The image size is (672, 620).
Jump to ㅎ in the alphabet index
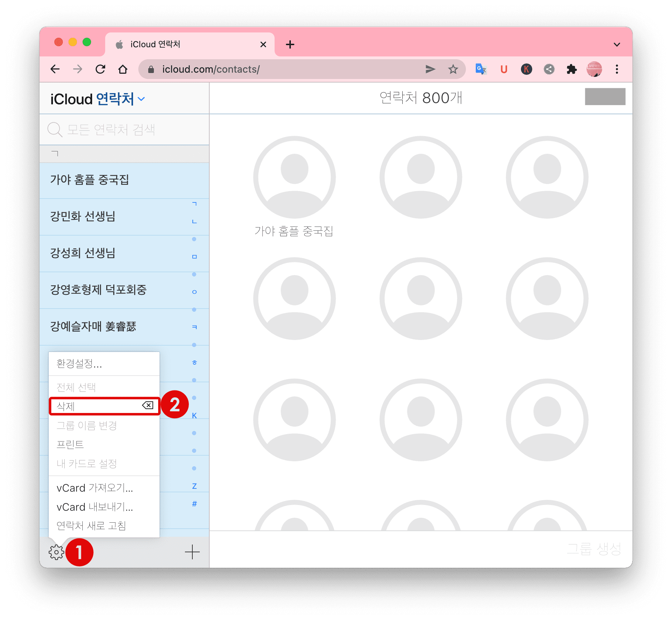[194, 363]
